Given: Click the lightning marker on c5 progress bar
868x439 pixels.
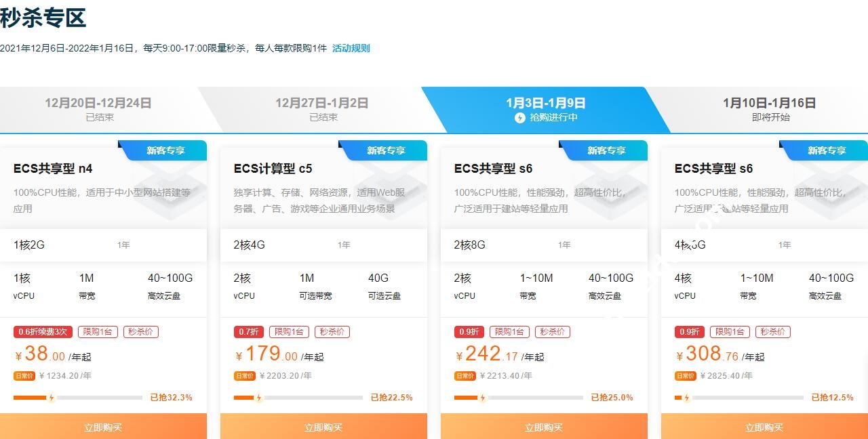Looking at the screenshot, I should 258,398.
